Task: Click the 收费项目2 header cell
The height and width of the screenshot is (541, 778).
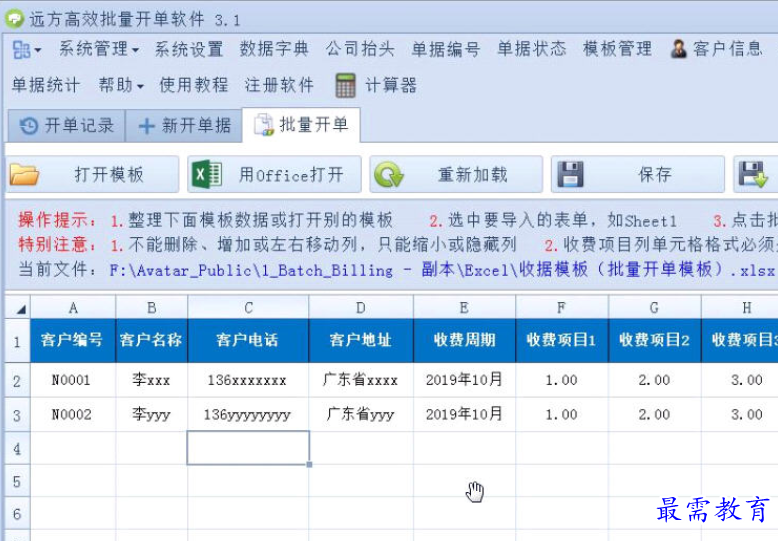Action: point(654,340)
